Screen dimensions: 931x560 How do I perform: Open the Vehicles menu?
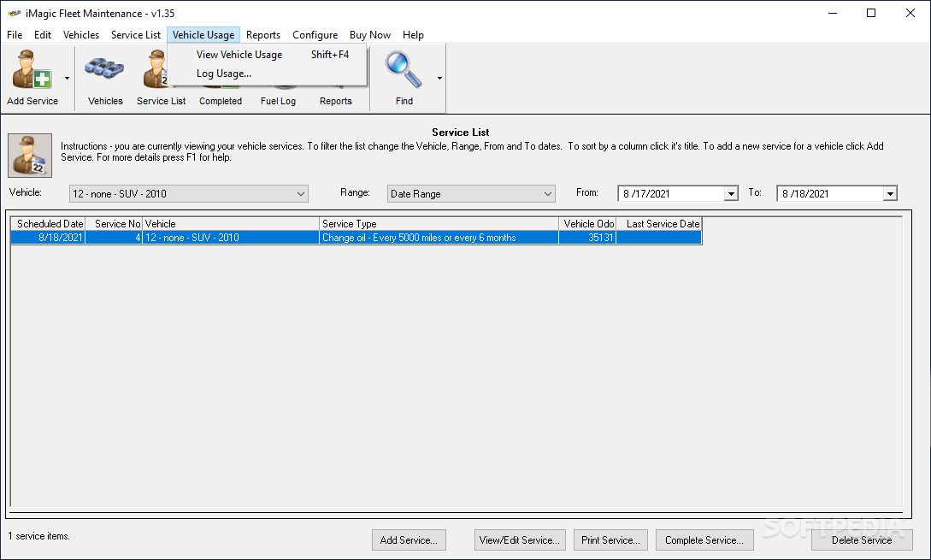click(81, 35)
